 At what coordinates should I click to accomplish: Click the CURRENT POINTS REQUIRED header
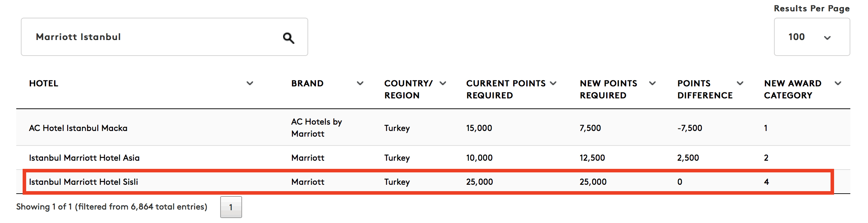[505, 89]
